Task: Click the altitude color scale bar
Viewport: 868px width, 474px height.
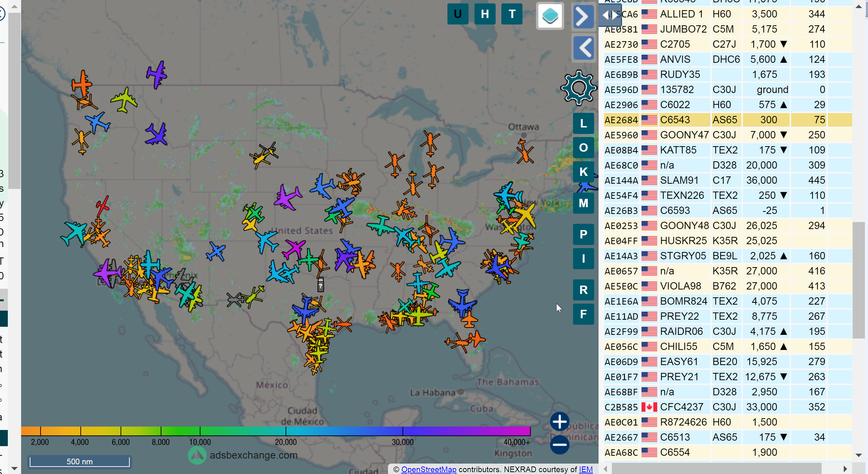Action: coord(276,431)
